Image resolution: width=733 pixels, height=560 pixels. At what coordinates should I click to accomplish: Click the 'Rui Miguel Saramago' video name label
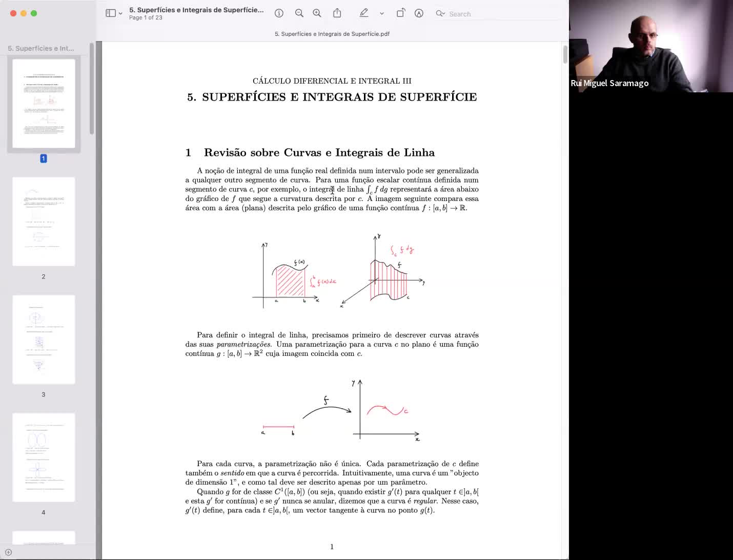point(609,83)
